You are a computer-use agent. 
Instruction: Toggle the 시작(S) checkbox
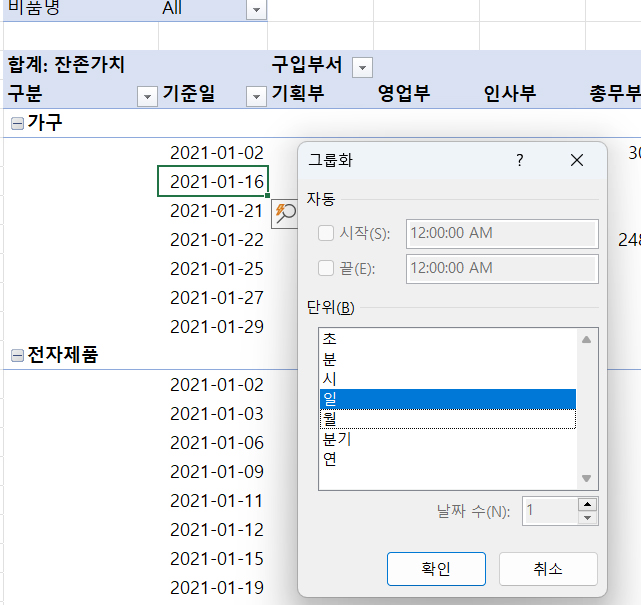[x=326, y=233]
